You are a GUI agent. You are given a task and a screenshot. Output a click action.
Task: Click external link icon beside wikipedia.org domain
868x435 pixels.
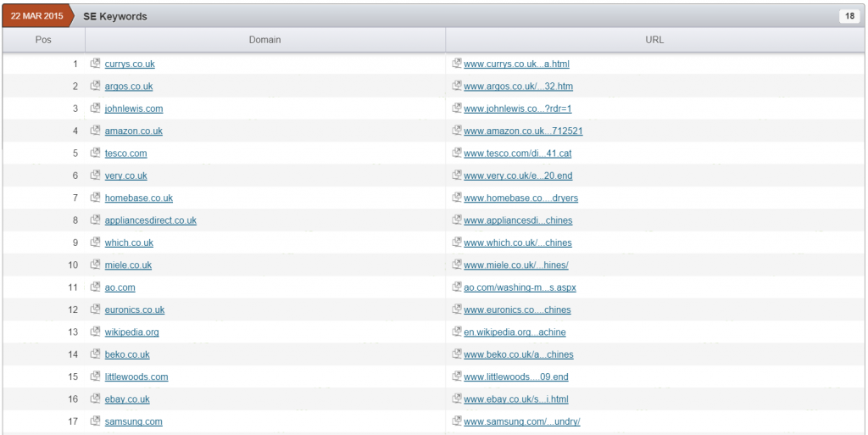pyautogui.click(x=96, y=332)
